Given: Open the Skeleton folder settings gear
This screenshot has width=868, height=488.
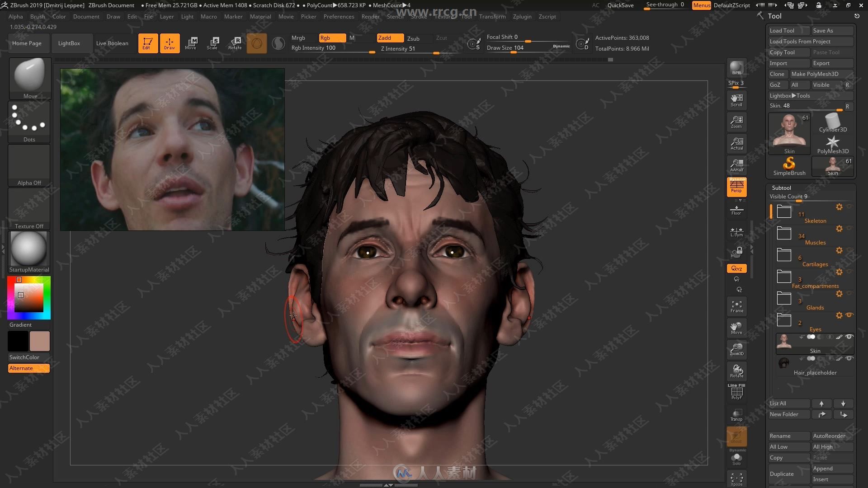Looking at the screenshot, I should pyautogui.click(x=839, y=207).
